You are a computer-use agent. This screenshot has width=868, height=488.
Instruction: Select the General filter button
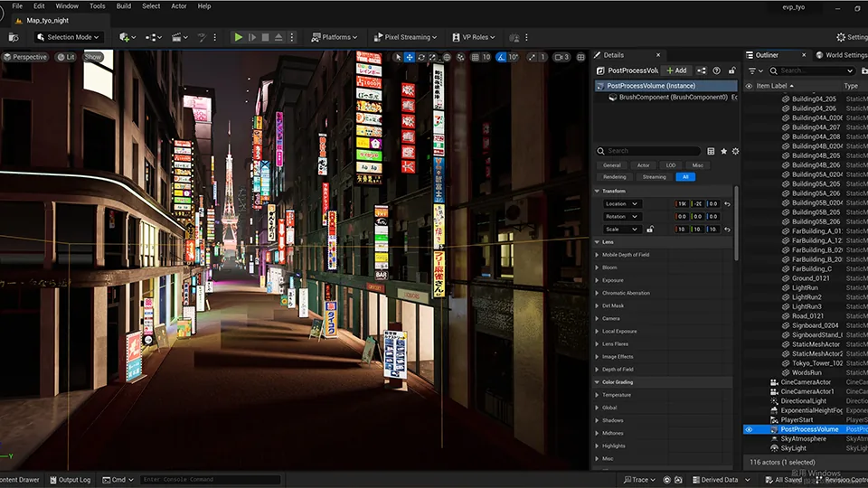(612, 165)
